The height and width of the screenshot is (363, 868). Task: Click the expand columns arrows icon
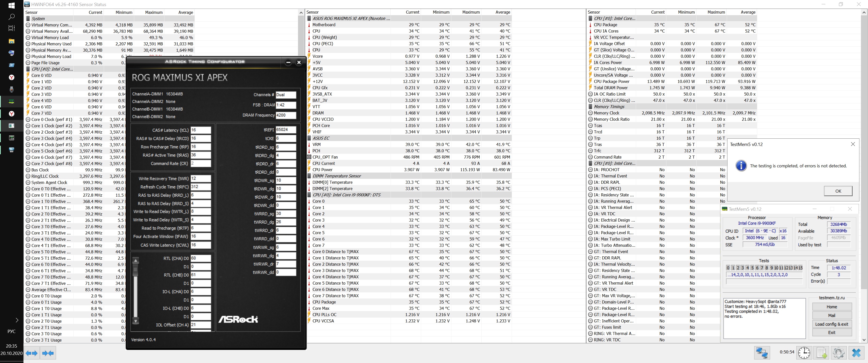click(31, 353)
